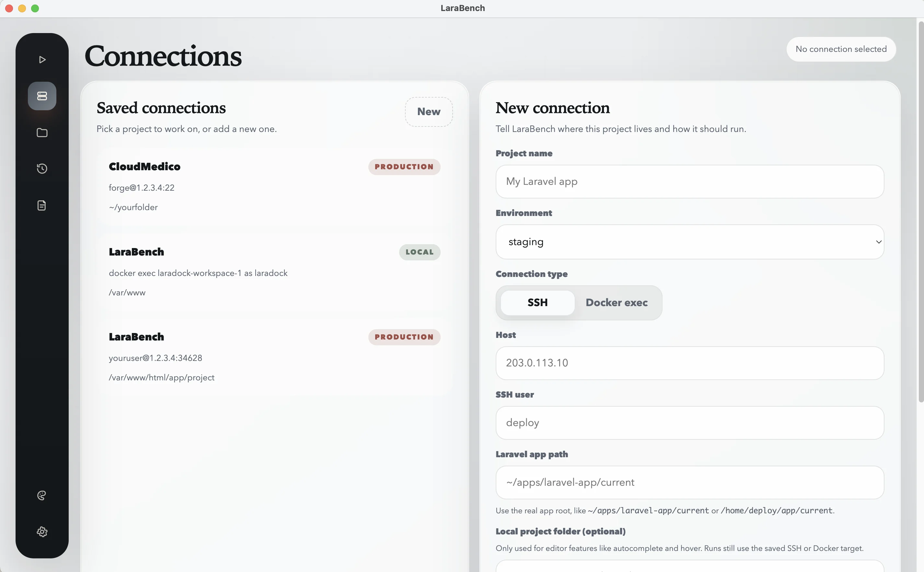Open the theme palette icon in sidebar

tap(42, 495)
